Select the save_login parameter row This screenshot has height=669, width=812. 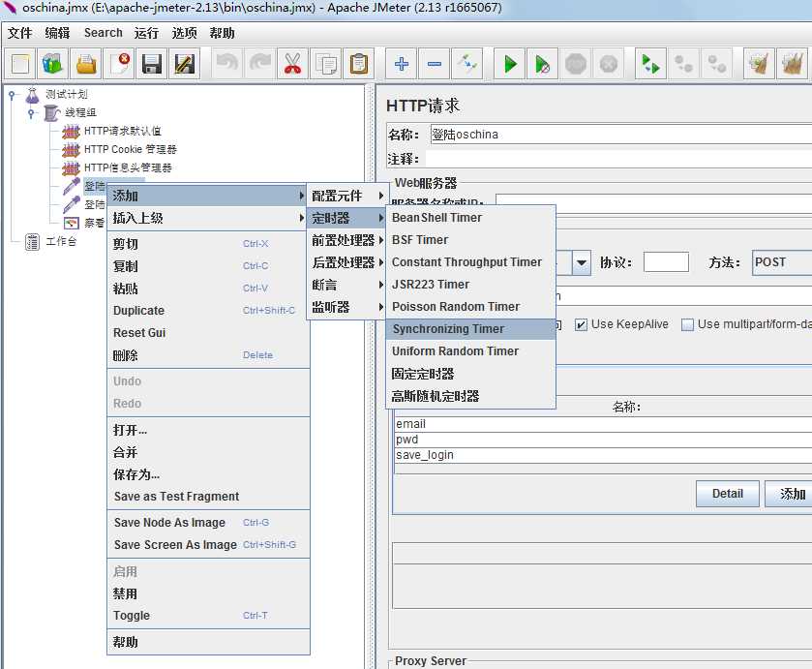(x=603, y=455)
